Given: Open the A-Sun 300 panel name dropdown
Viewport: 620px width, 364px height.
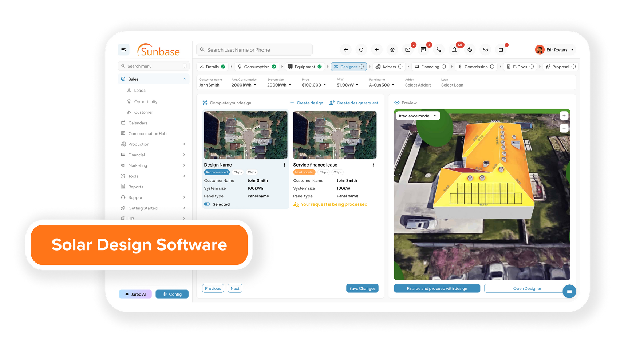Looking at the screenshot, I should pyautogui.click(x=381, y=85).
